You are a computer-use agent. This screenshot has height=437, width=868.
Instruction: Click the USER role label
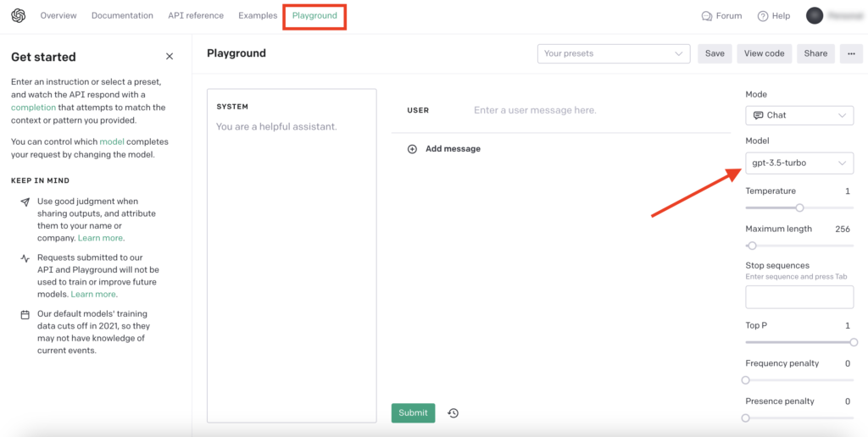point(418,110)
